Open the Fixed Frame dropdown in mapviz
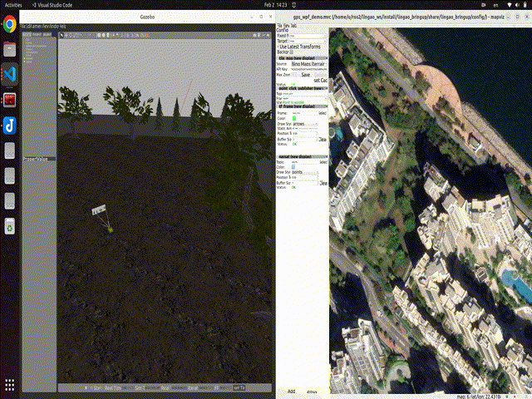Viewport: 532px width, 399px height. 308,36
